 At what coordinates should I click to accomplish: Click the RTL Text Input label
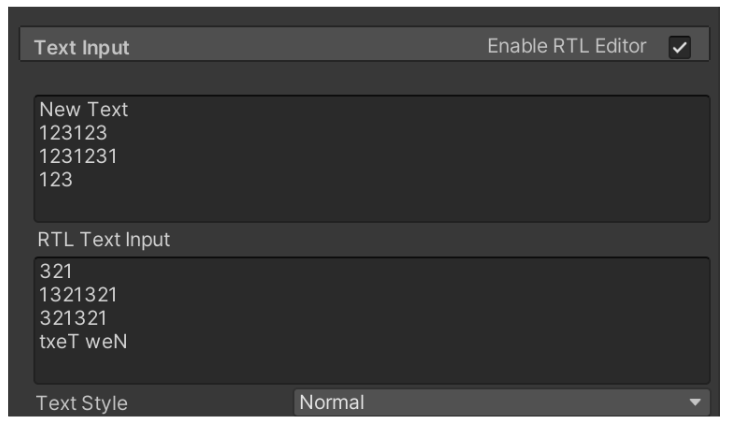point(103,239)
